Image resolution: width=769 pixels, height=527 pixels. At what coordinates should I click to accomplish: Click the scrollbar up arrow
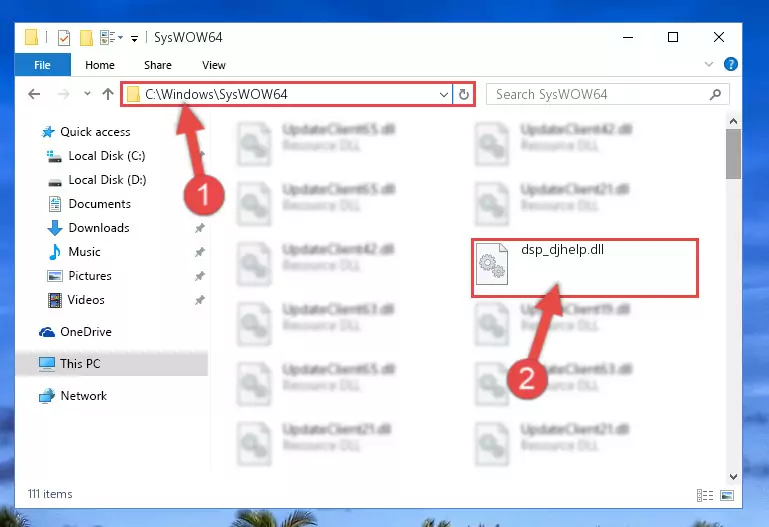[x=733, y=121]
